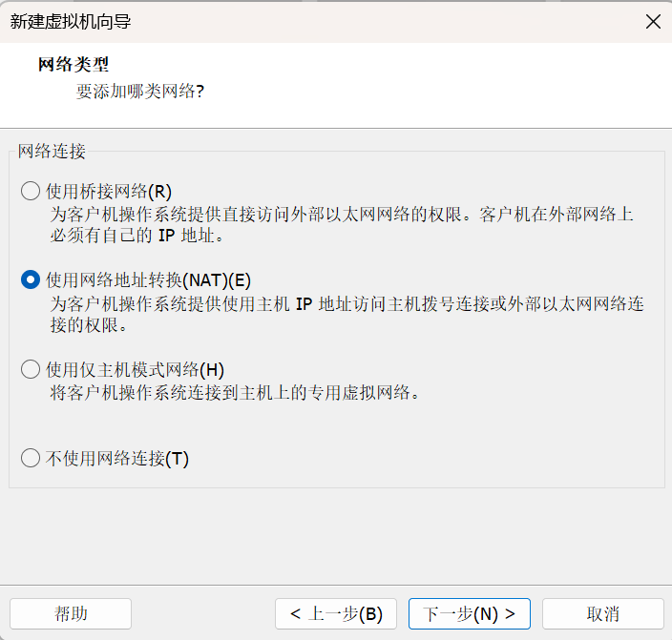The width and height of the screenshot is (672, 640).
Task: Cancel the wizard with 取消 button
Action: tap(603, 614)
